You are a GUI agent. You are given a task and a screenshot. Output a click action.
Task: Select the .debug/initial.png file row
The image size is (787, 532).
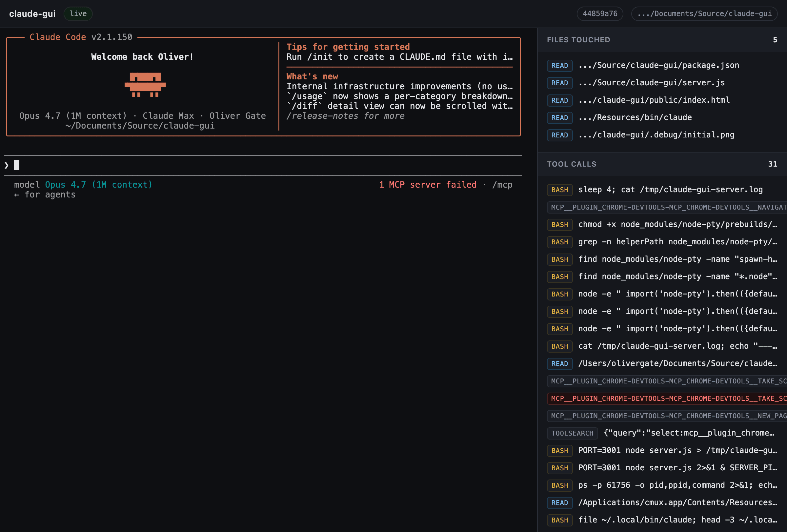click(x=662, y=135)
